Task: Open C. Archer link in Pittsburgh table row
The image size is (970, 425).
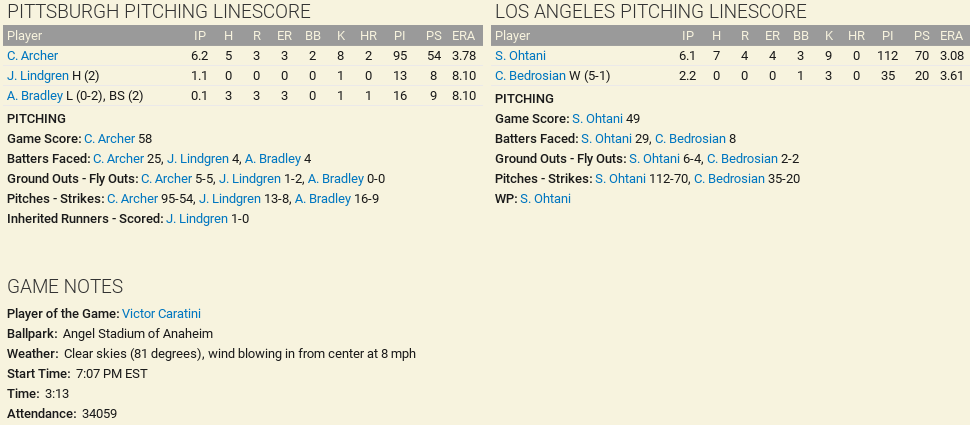Action: pyautogui.click(x=32, y=56)
